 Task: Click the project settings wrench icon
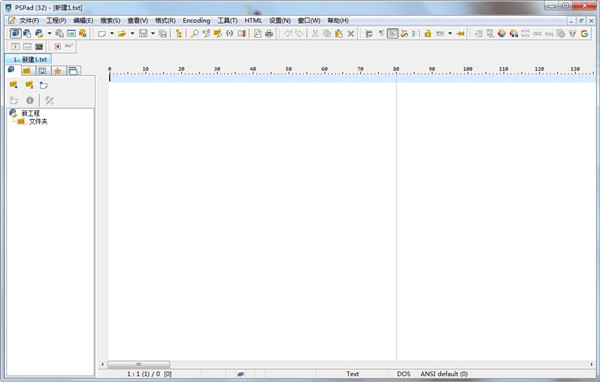click(49, 100)
